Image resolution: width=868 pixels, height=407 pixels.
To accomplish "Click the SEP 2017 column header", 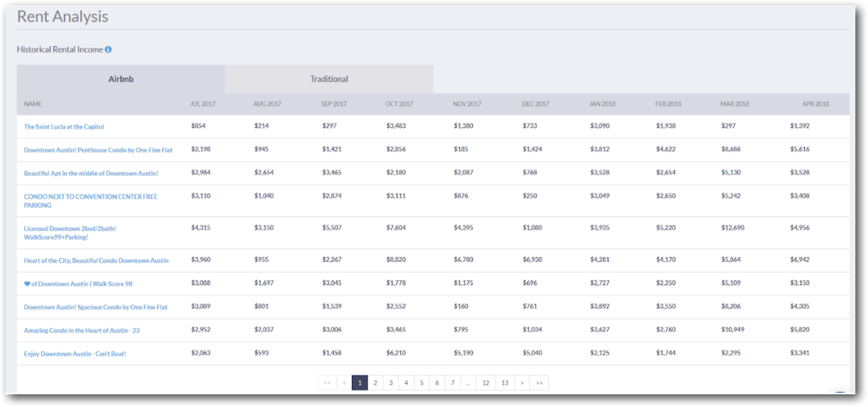I will tap(334, 104).
